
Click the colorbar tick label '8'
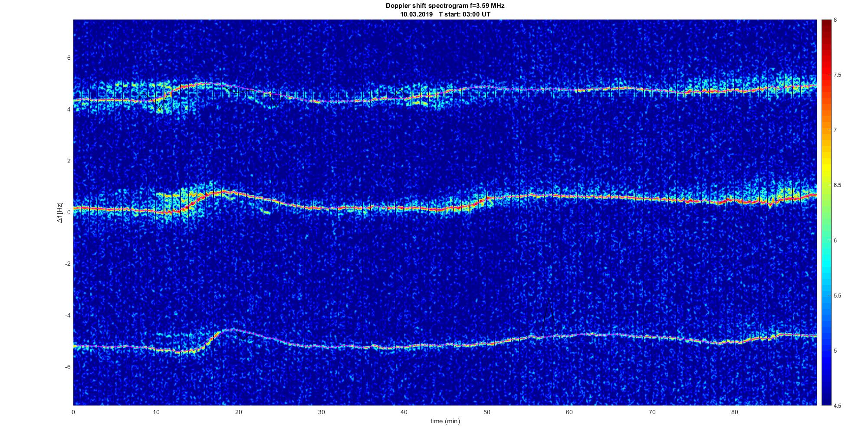click(835, 20)
